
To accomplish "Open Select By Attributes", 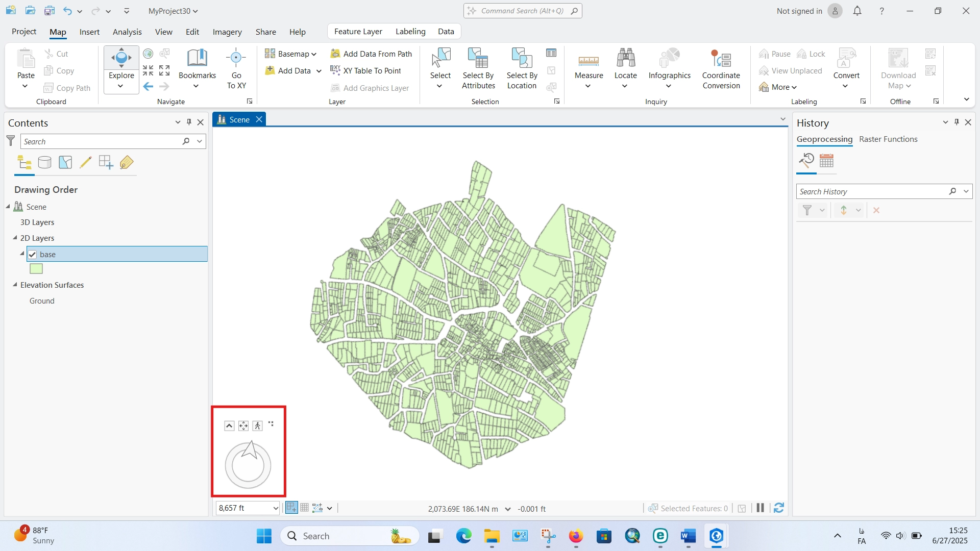I will [478, 69].
